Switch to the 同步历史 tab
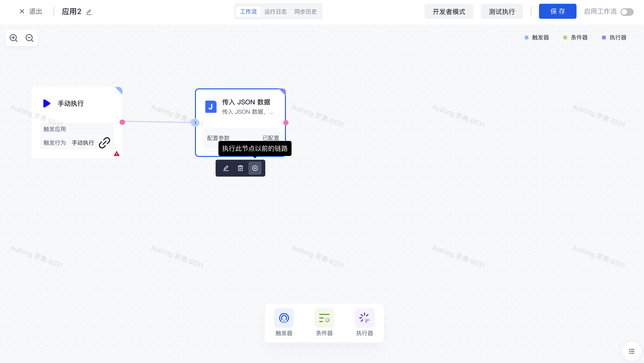The width and height of the screenshot is (644, 363). [x=305, y=11]
